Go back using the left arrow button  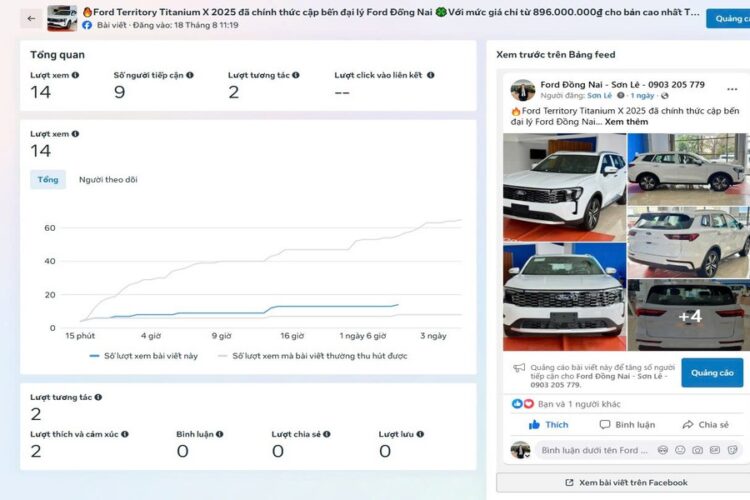point(32,19)
